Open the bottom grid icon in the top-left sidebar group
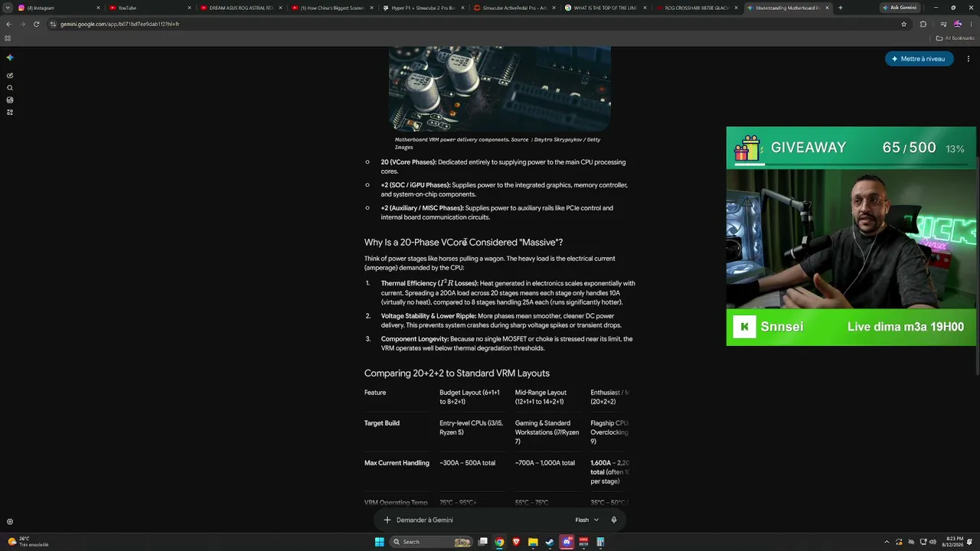 10,112
